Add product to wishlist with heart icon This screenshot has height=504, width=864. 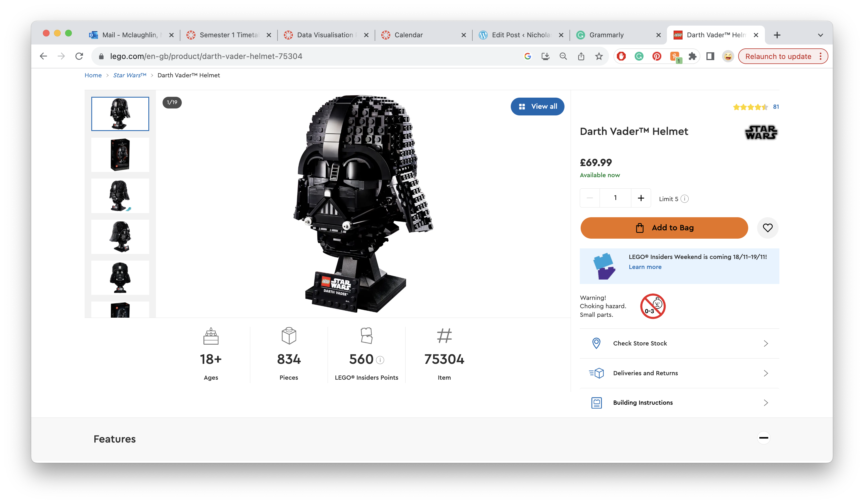pos(767,228)
